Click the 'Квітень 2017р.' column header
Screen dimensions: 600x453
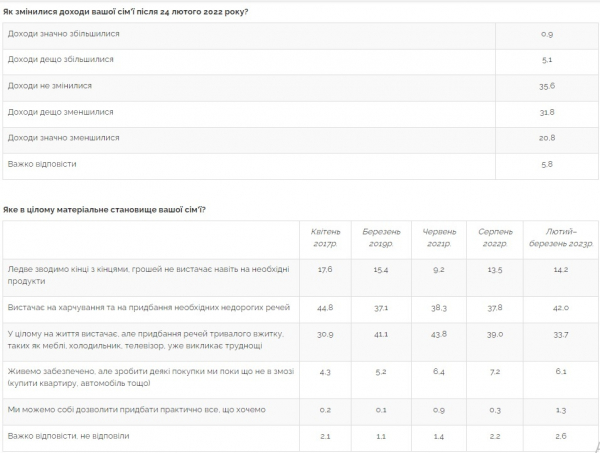pos(325,238)
